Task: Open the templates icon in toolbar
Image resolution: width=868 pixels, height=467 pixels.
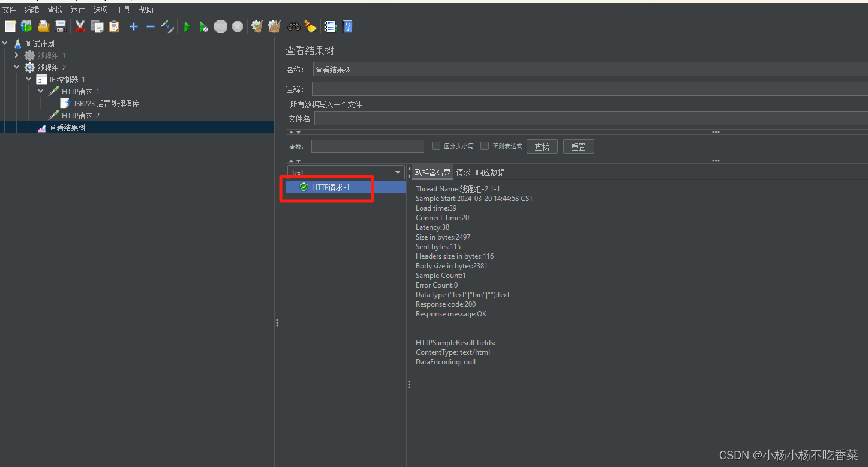Action: 26,26
